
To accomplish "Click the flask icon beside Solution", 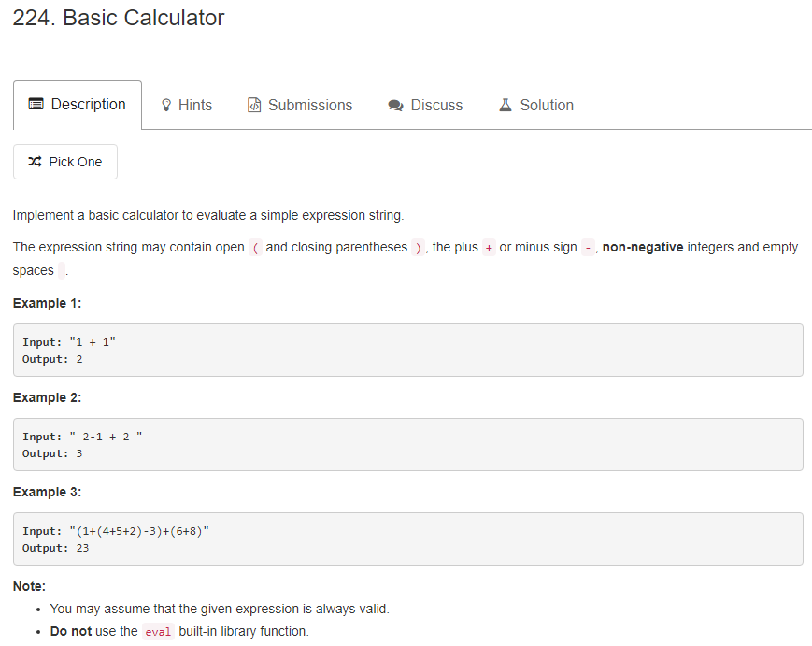I will (x=506, y=105).
